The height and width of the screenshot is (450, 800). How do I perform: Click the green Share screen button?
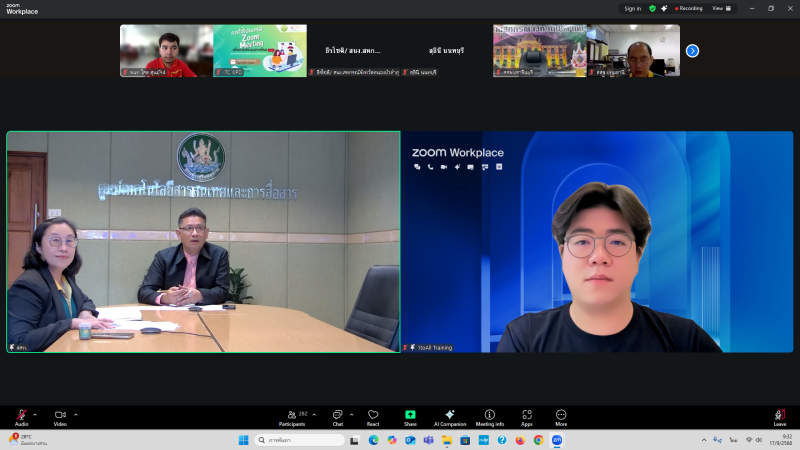(x=410, y=415)
